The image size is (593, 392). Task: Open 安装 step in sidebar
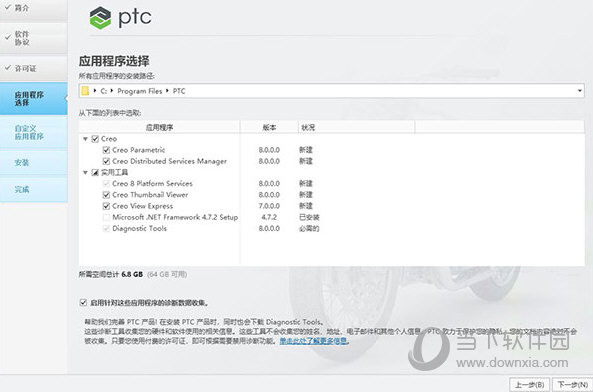pos(34,163)
